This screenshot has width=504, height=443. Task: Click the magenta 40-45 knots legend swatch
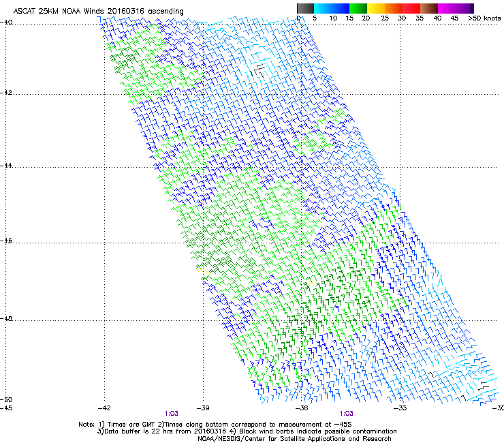pyautogui.click(x=447, y=8)
